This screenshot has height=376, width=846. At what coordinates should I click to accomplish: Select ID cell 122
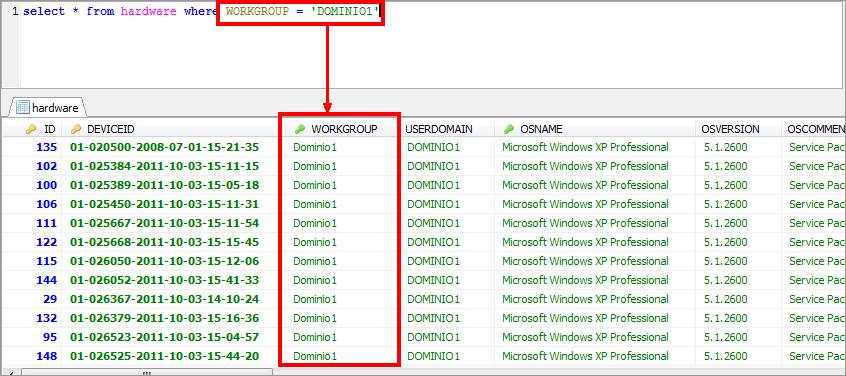[46, 242]
